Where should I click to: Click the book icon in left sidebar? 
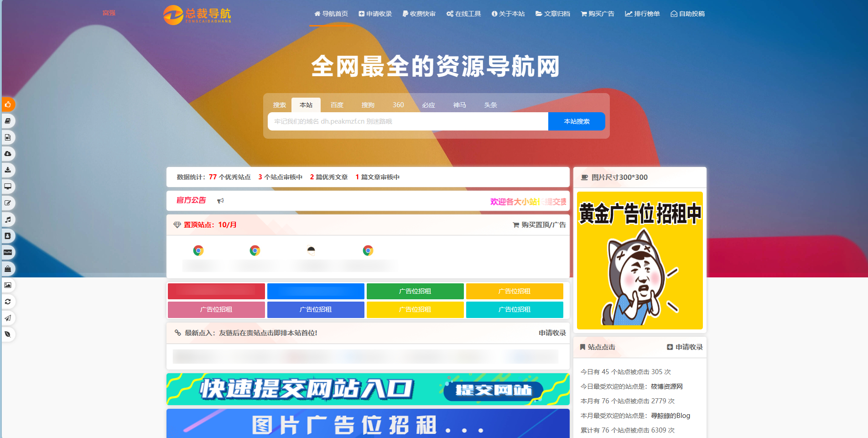(8, 121)
